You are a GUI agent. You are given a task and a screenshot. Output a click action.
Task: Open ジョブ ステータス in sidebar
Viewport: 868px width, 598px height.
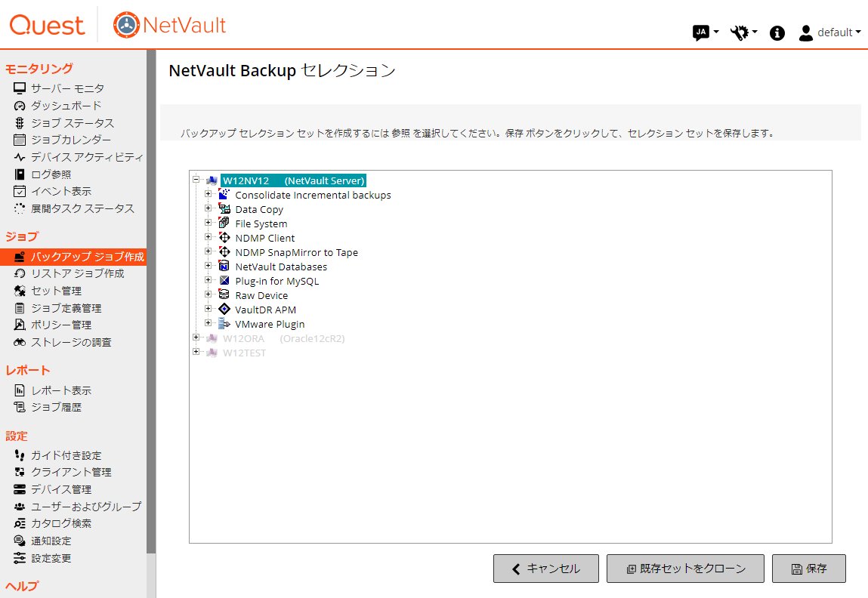[x=72, y=123]
